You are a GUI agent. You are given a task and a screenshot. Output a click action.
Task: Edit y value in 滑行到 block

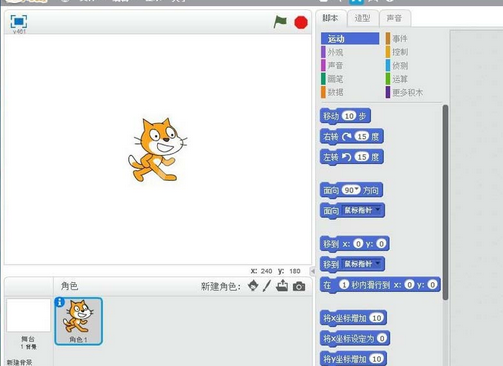pyautogui.click(x=432, y=284)
